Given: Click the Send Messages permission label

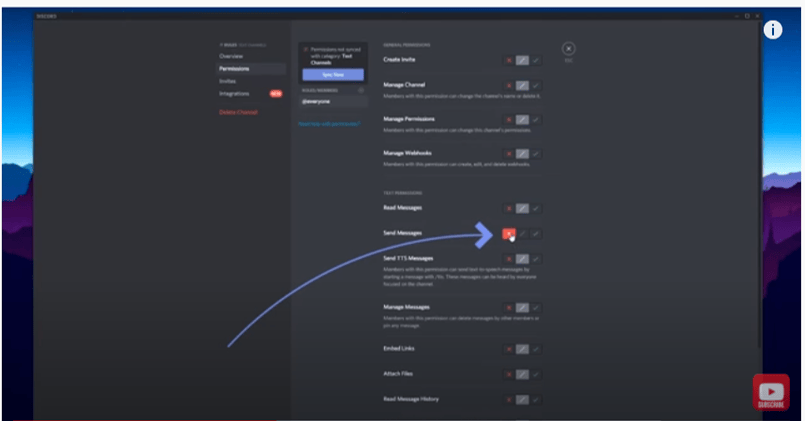Looking at the screenshot, I should coord(402,233).
